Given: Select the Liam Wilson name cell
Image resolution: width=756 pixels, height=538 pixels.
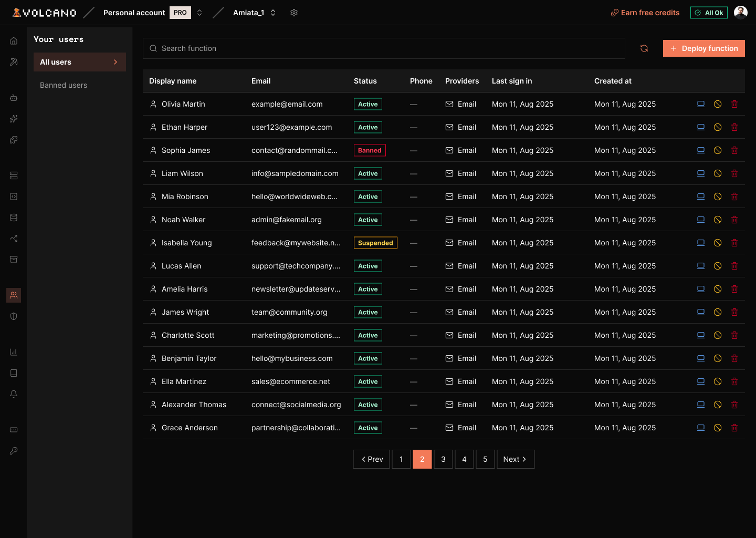Looking at the screenshot, I should [x=182, y=173].
